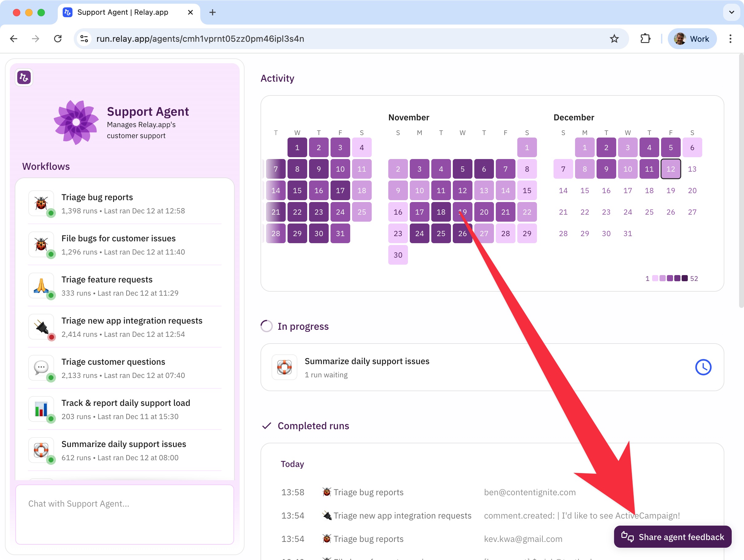The image size is (744, 560).
Task: Open the File bugs for customer issues workflow
Action: (x=118, y=238)
